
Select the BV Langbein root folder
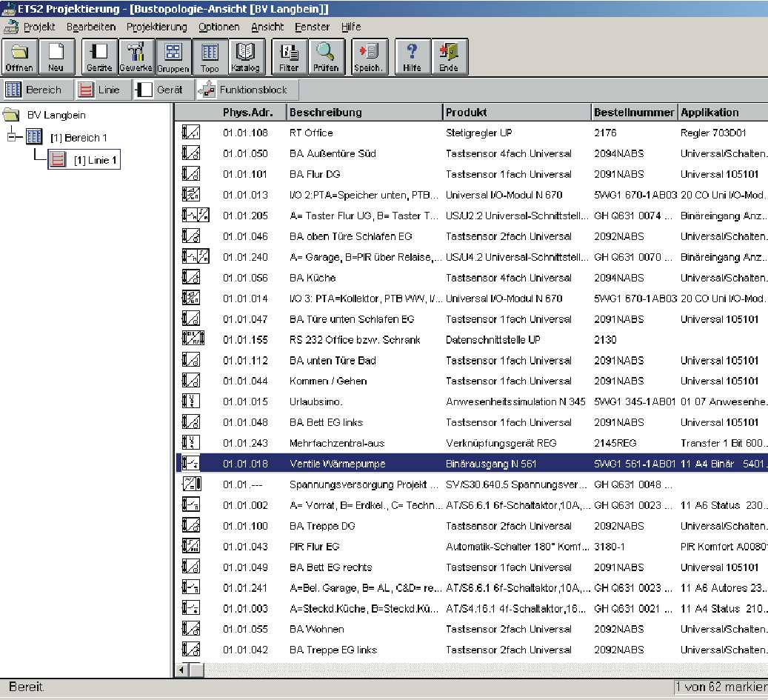56,115
